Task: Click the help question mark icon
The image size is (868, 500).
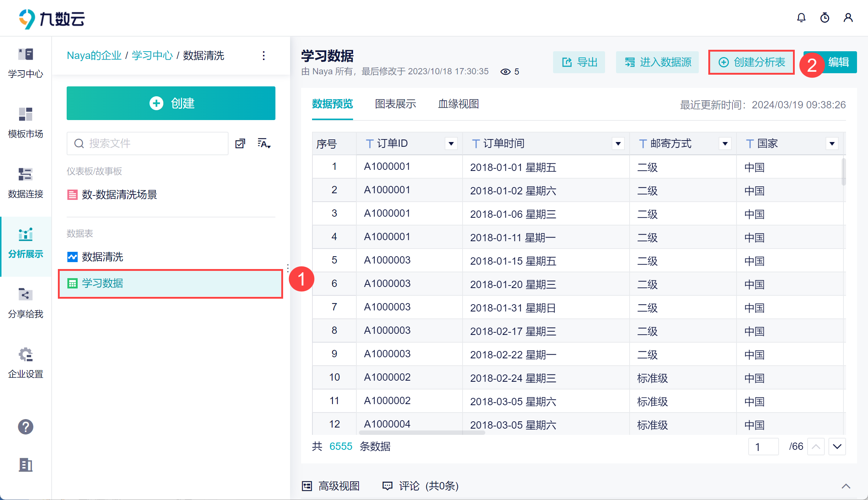Action: (x=26, y=427)
